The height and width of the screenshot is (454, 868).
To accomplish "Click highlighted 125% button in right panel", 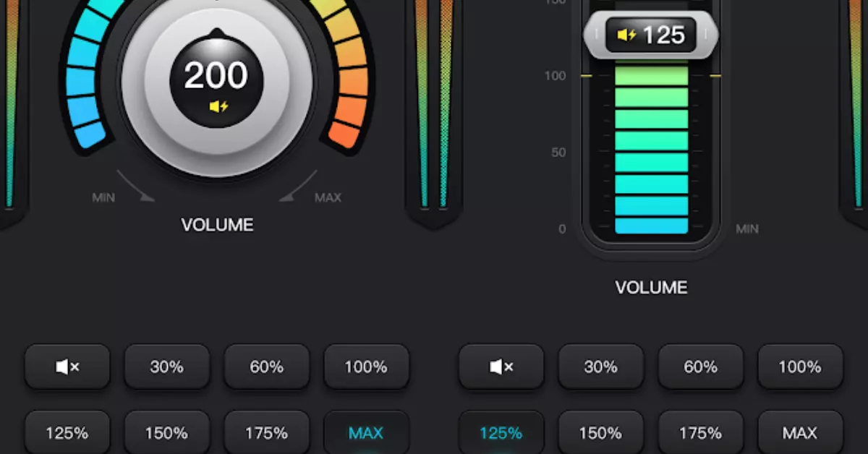I will coord(501,432).
